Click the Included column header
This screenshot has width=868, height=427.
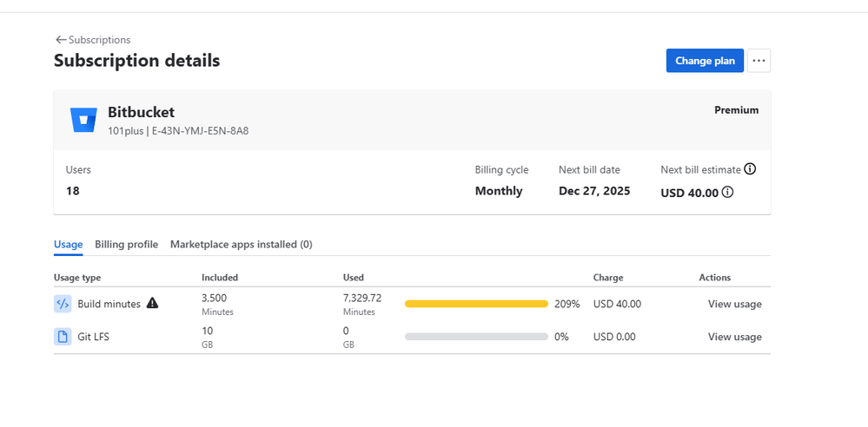(x=220, y=278)
